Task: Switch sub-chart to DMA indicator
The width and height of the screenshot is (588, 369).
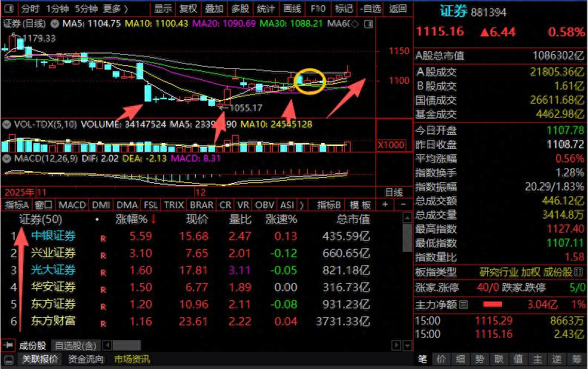Action: point(127,205)
